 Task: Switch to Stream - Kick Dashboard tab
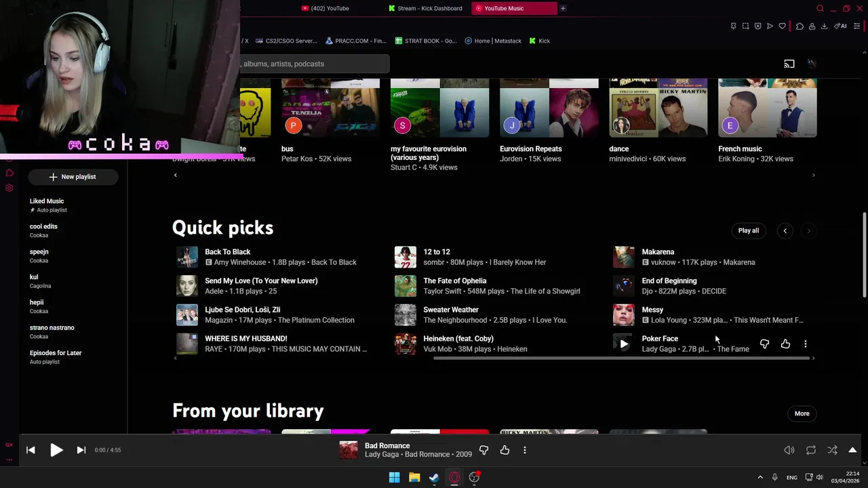click(426, 8)
